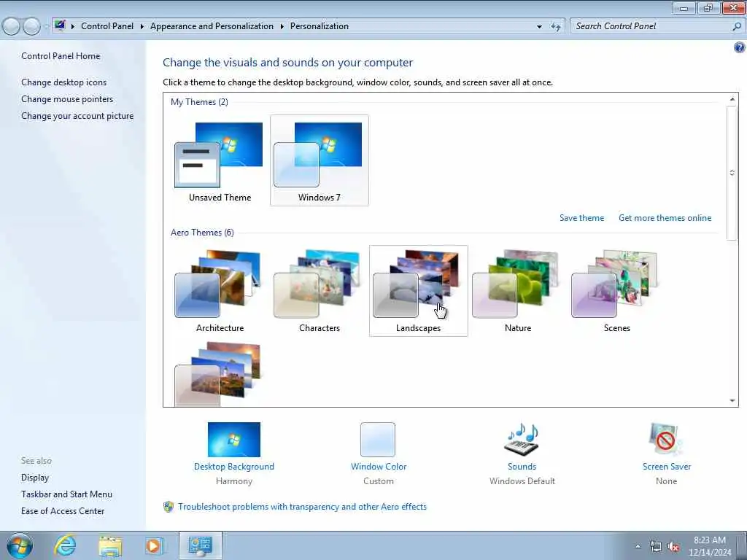Screen dimensions: 747x560
Task: Open the Windows Start button
Action: tap(20, 545)
